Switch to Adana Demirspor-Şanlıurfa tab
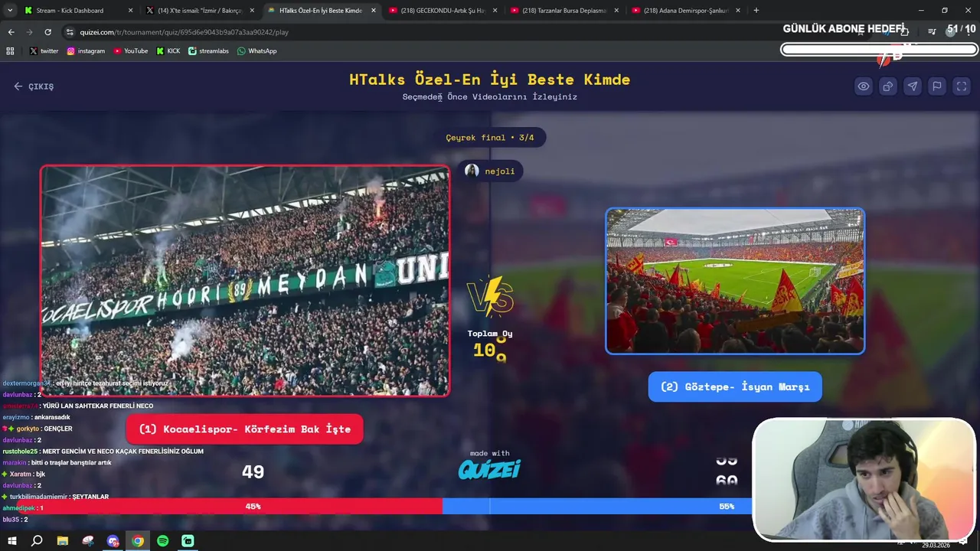The image size is (980, 551). coord(685,11)
